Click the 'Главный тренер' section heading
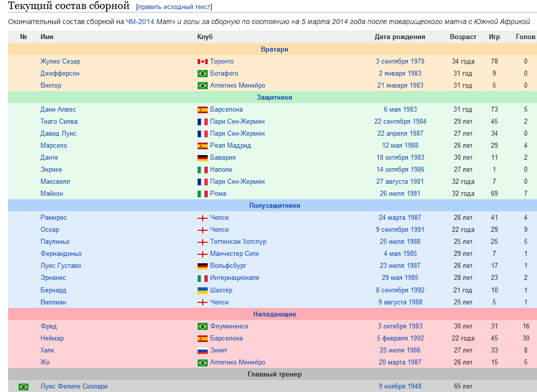This screenshot has height=392, width=537. tap(275, 374)
